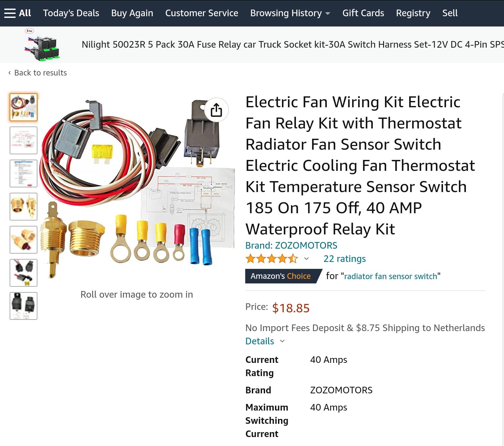
Task: Select the sensor with red cap thumbnail
Action: (x=24, y=240)
